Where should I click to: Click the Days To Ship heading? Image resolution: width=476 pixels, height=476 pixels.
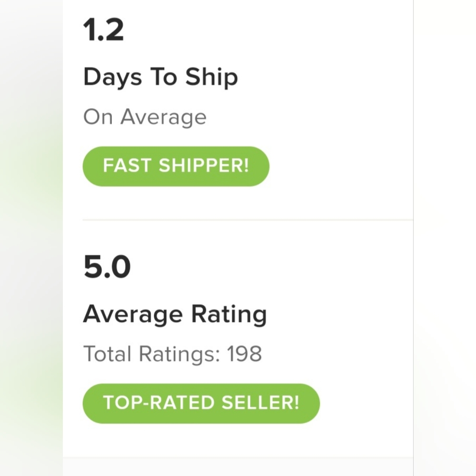[x=160, y=78]
